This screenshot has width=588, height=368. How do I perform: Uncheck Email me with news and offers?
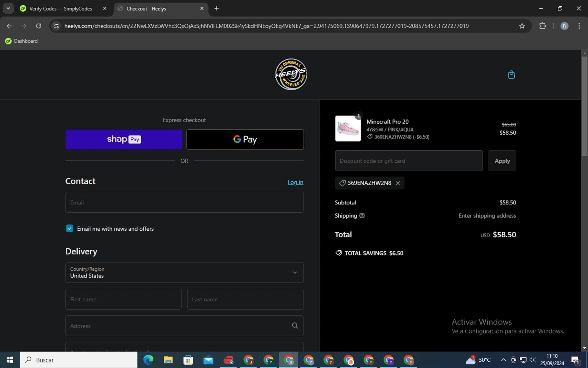[69, 228]
